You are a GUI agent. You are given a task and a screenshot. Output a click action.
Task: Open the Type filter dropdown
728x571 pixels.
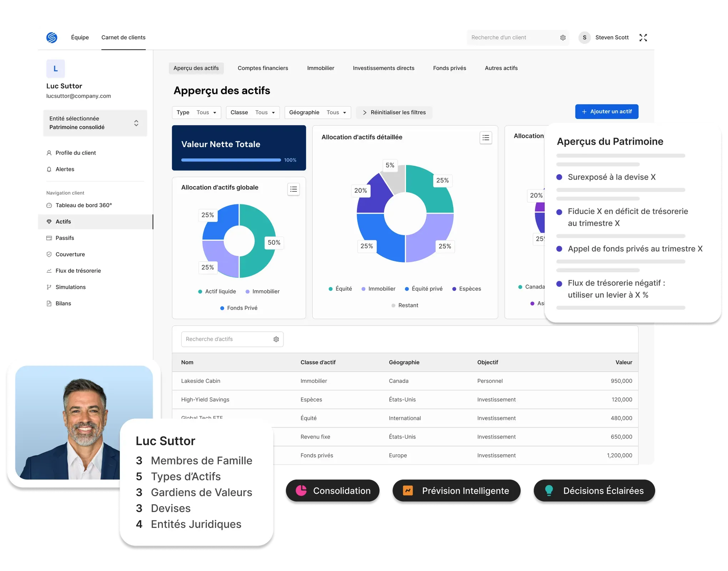coord(196,112)
